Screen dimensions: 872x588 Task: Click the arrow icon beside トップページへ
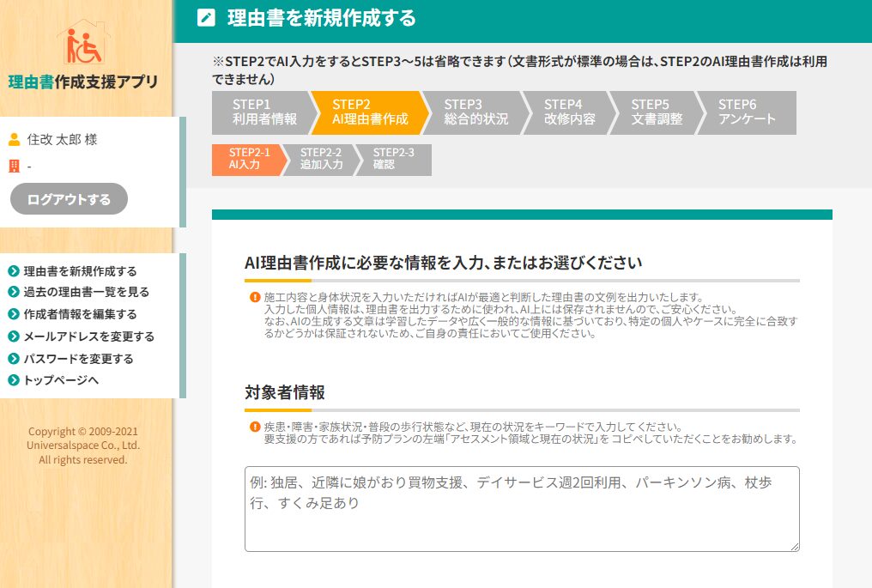[13, 380]
